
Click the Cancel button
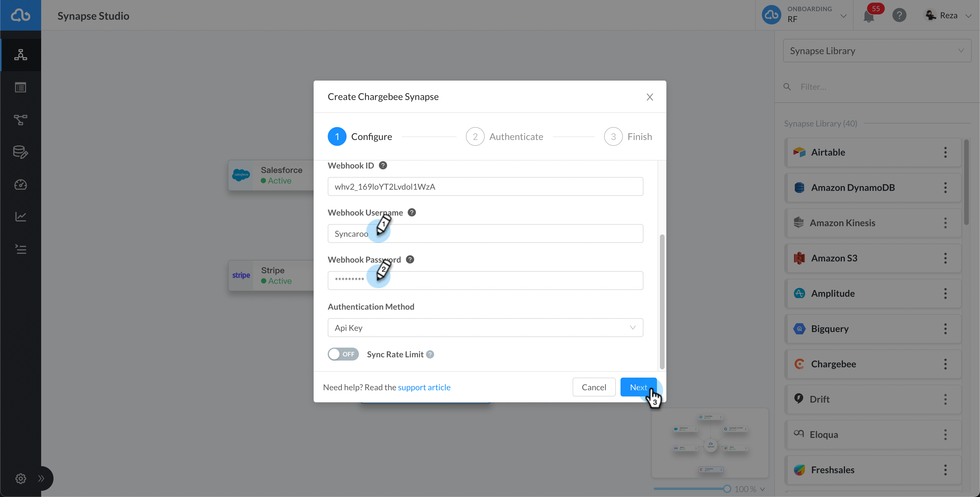pyautogui.click(x=594, y=387)
